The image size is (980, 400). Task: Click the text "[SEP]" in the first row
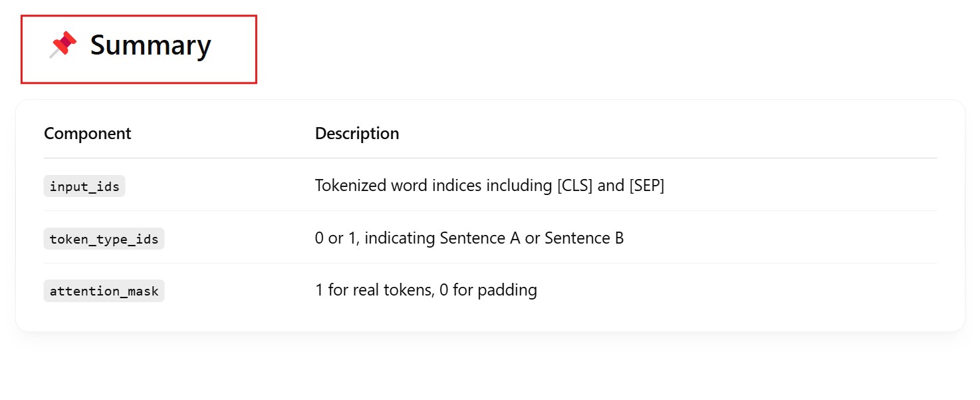646,186
